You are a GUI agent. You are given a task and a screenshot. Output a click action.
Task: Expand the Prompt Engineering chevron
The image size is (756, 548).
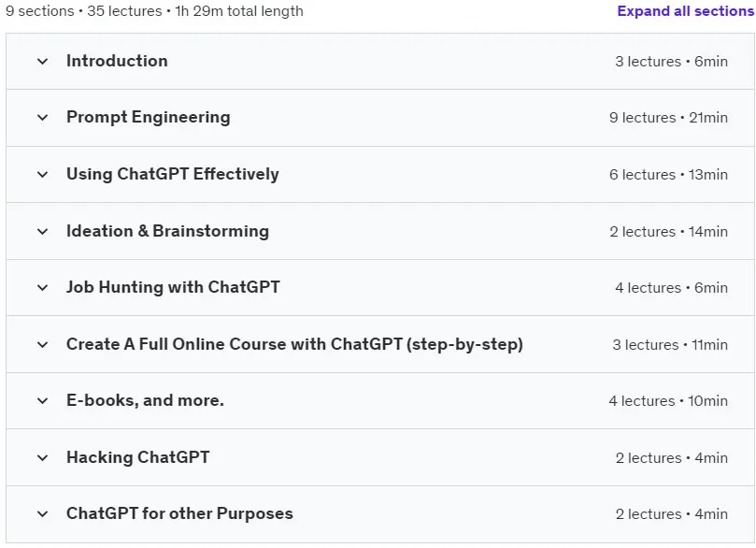[x=42, y=117]
